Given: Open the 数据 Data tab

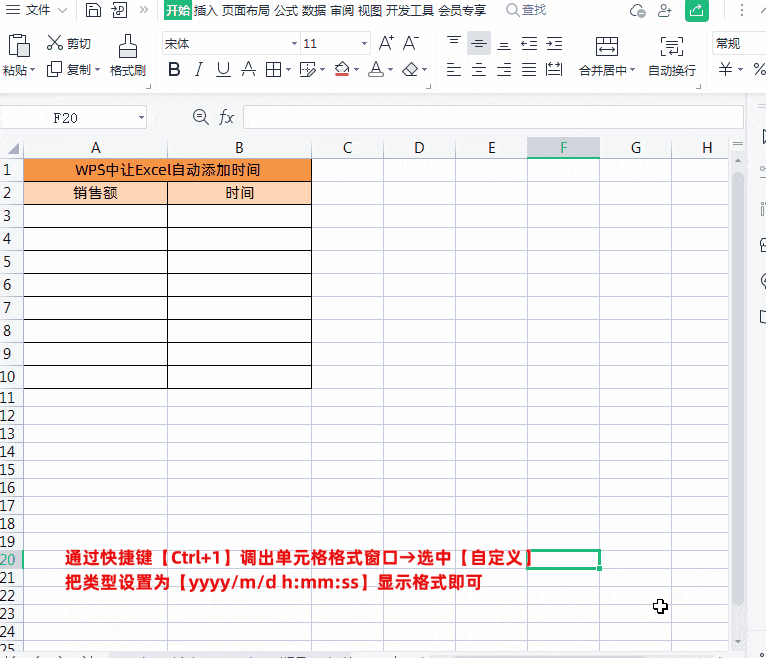Looking at the screenshot, I should [314, 10].
